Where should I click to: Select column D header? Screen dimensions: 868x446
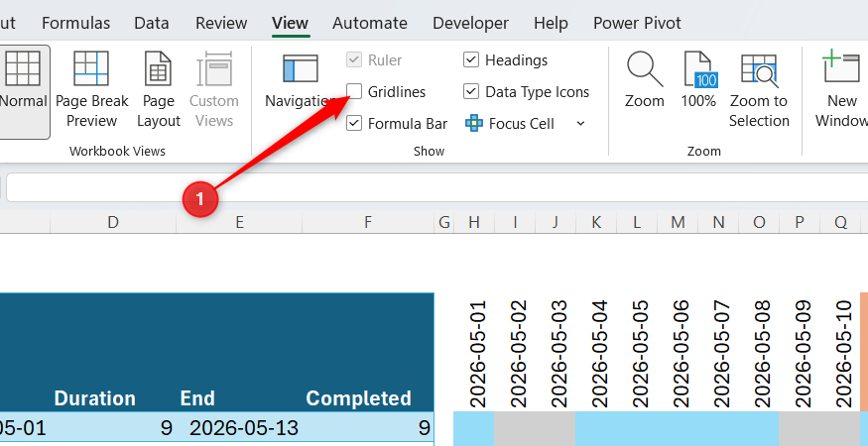[x=113, y=222]
